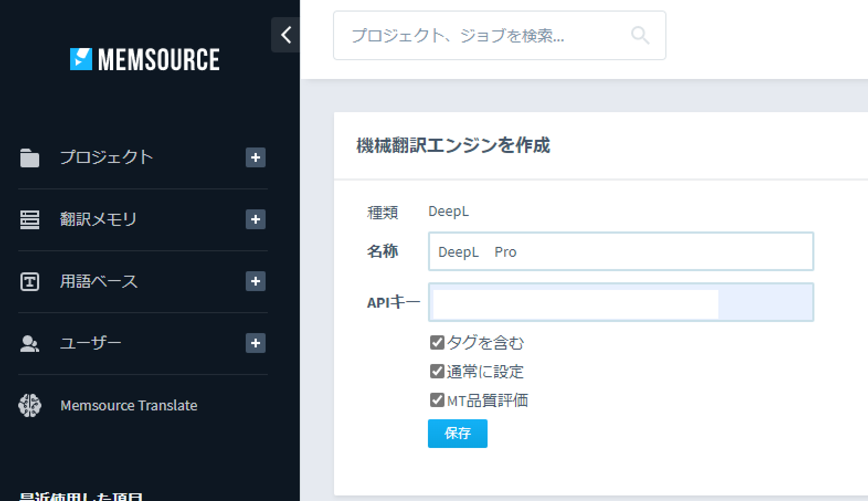Image resolution: width=868 pixels, height=501 pixels.
Task: Uncheck the 通常に設定 checkbox
Action: (x=437, y=371)
